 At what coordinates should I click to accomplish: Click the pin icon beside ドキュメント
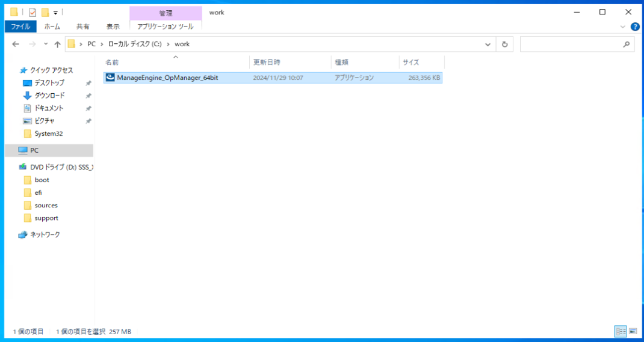88,109
